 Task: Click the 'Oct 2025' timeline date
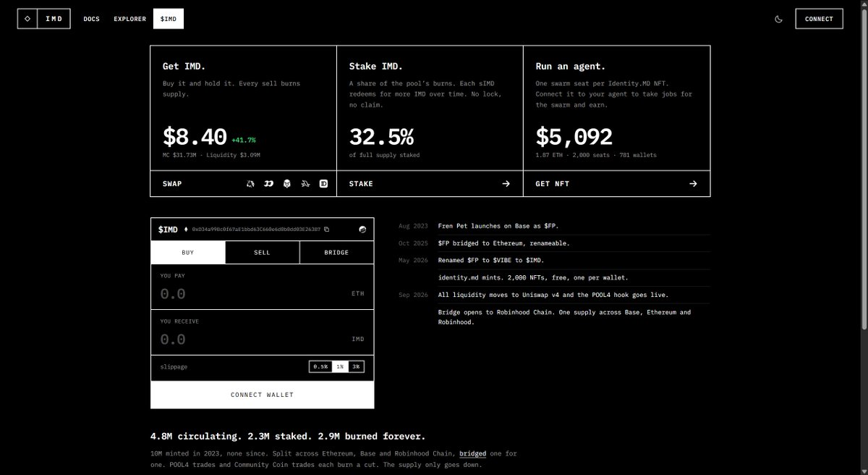click(x=413, y=243)
